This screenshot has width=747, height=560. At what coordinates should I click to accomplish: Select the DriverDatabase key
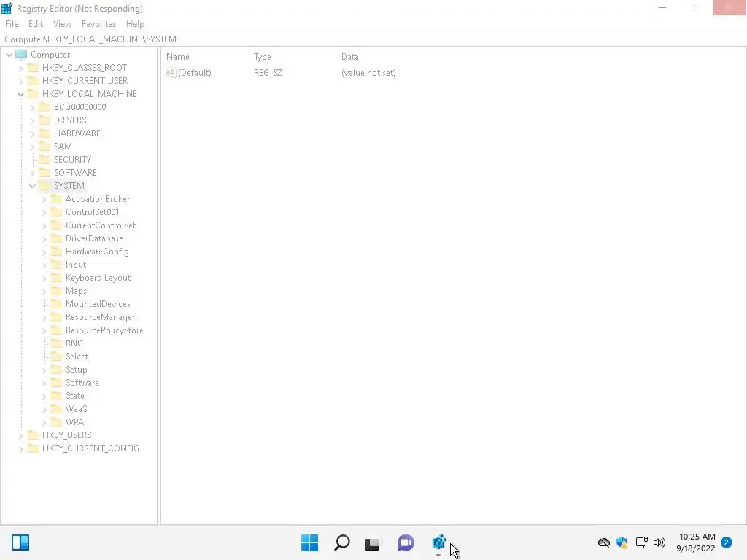tap(94, 238)
